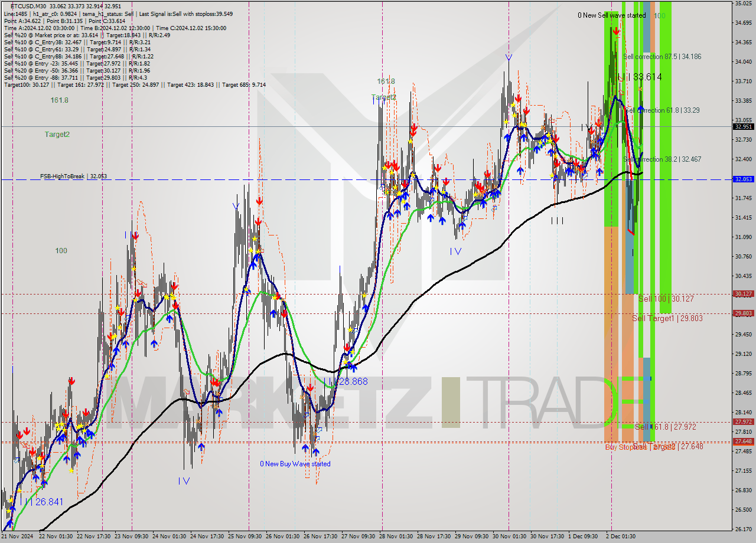The height and width of the screenshot is (543, 756).
Task: Select 'Sell correction 87.5 | 34.186' label
Action: [662, 57]
